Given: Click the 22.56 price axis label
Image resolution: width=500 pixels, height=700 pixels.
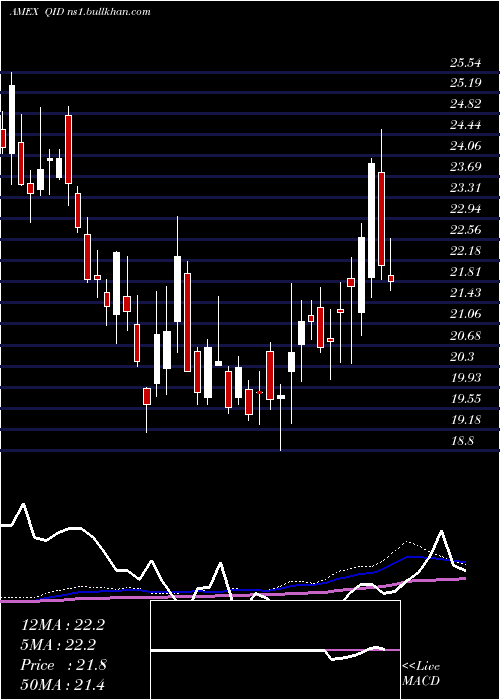Looking at the screenshot, I should [x=466, y=230].
